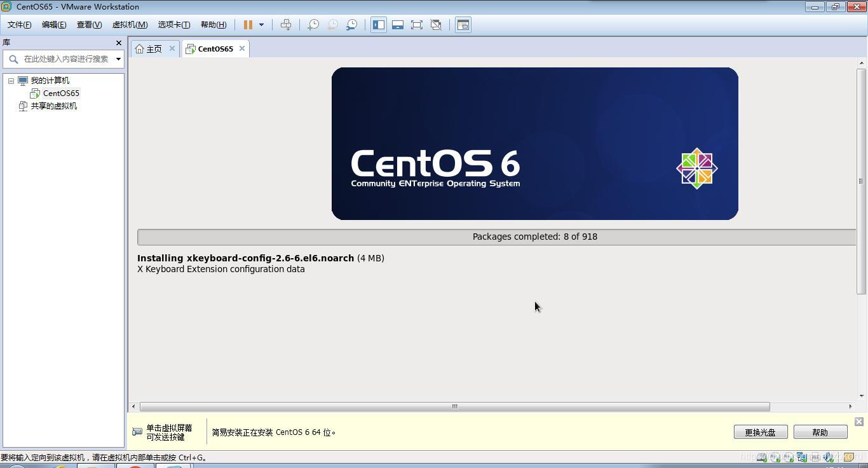Image resolution: width=868 pixels, height=468 pixels.
Task: Dismiss the easy install info bar
Action: (859, 422)
